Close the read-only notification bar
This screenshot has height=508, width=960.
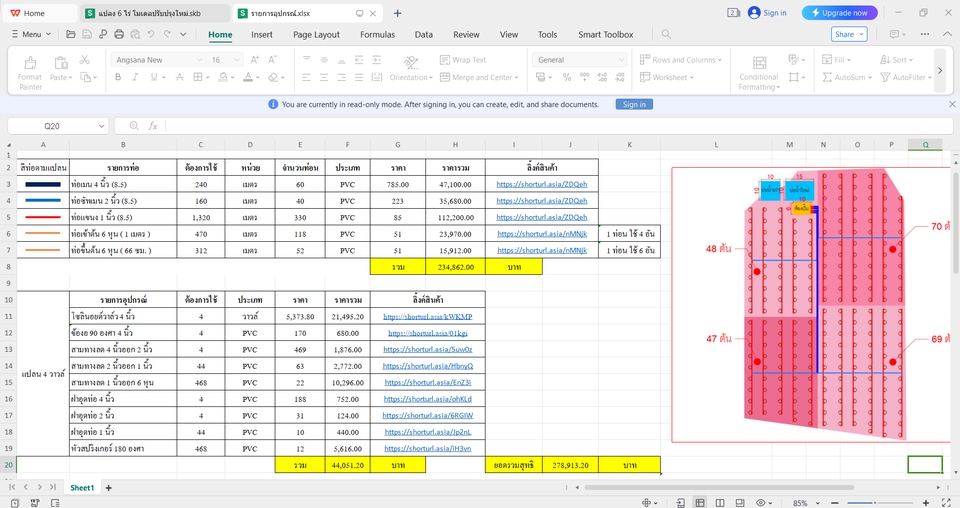tap(952, 105)
